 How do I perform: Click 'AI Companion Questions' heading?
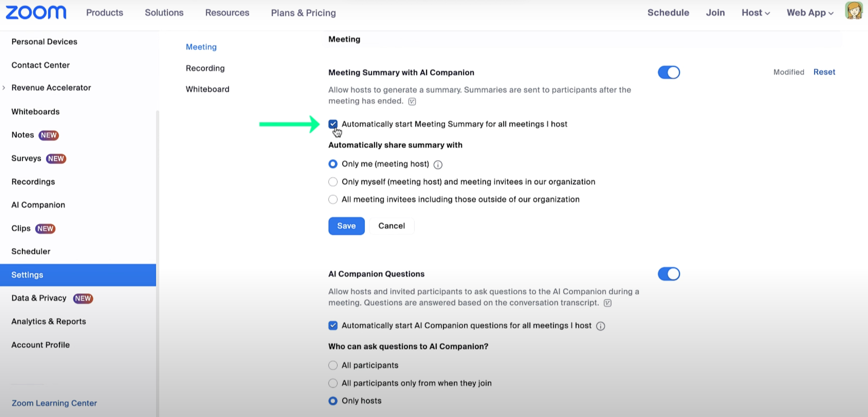pyautogui.click(x=376, y=274)
